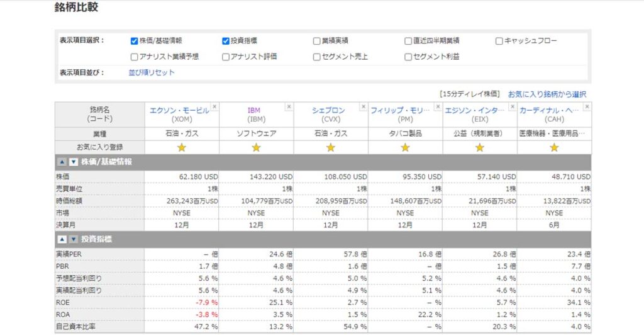Screen dimensions: 644x335
Task: Open カーディナル・ヘ… stock link
Action: click(x=549, y=110)
